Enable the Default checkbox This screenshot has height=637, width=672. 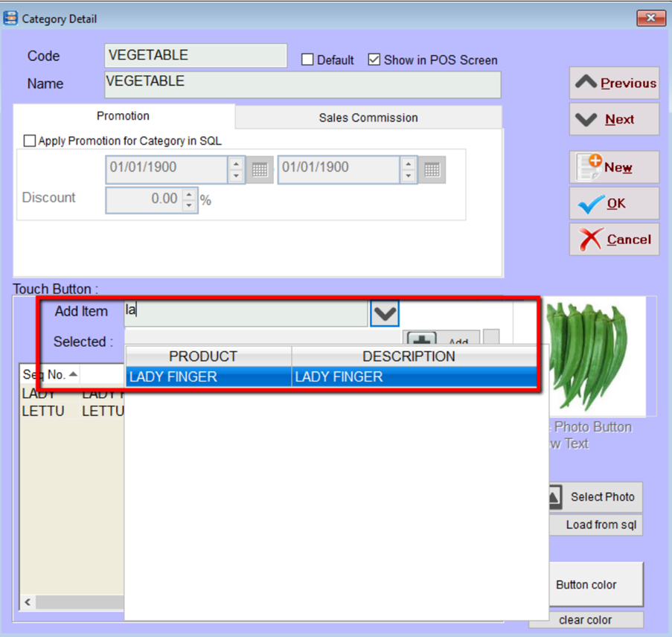point(307,60)
